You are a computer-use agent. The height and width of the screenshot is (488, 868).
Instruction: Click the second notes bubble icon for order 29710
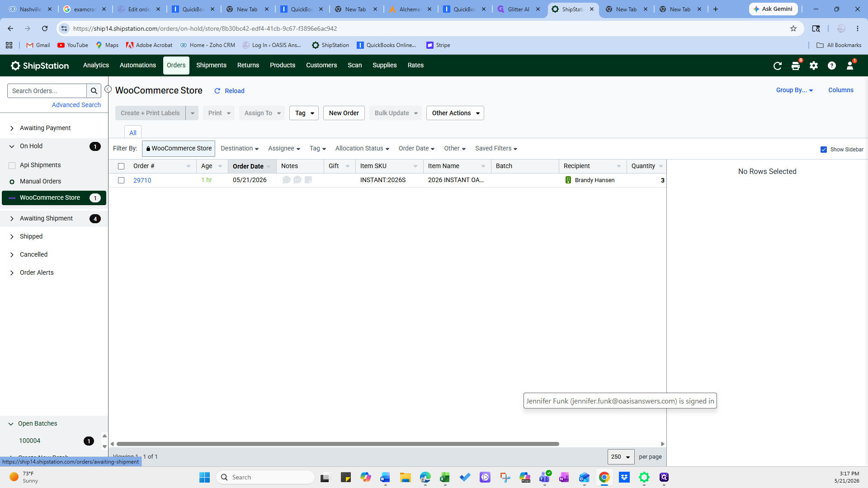point(297,180)
